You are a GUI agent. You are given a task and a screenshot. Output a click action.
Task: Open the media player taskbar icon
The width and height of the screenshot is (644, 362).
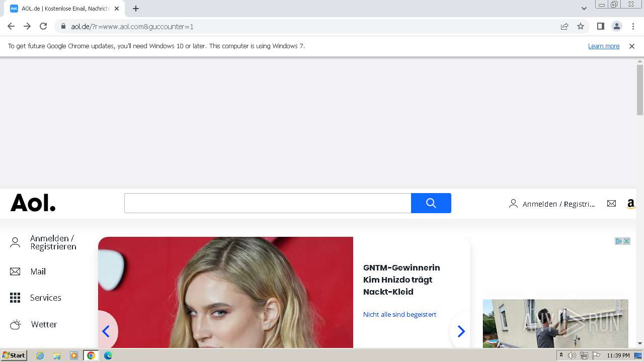74,355
